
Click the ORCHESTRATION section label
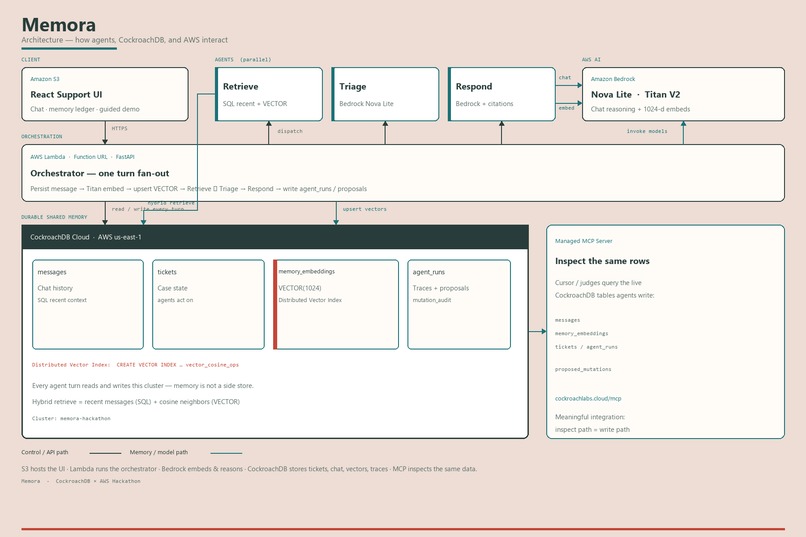(42, 137)
